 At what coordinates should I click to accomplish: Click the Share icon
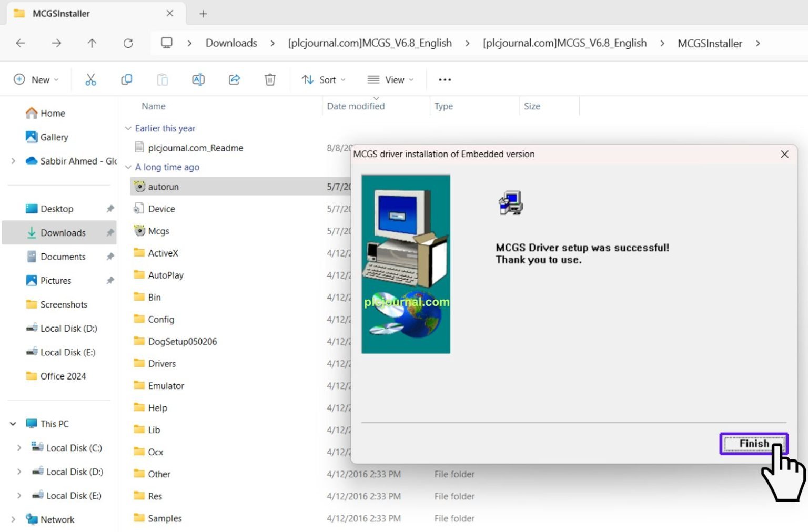(x=234, y=79)
